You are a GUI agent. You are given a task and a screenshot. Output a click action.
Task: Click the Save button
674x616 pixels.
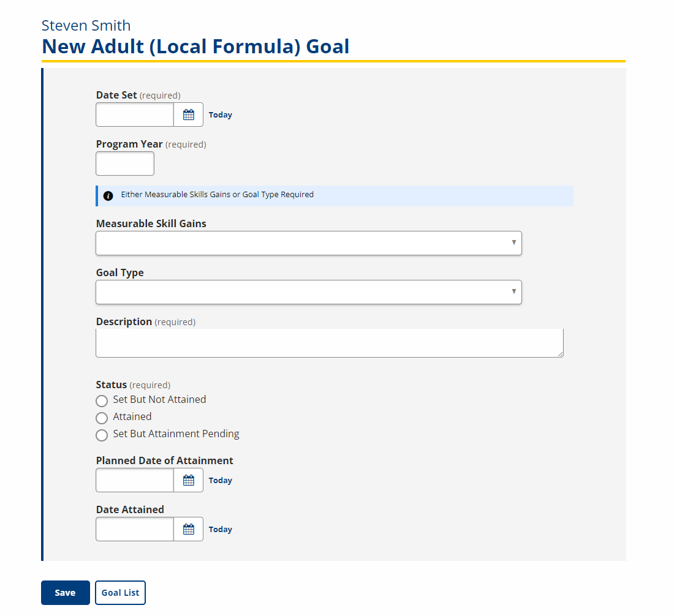pyautogui.click(x=66, y=593)
